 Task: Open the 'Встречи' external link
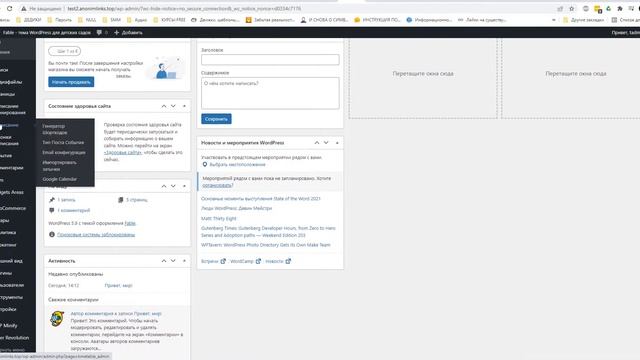tap(213, 261)
